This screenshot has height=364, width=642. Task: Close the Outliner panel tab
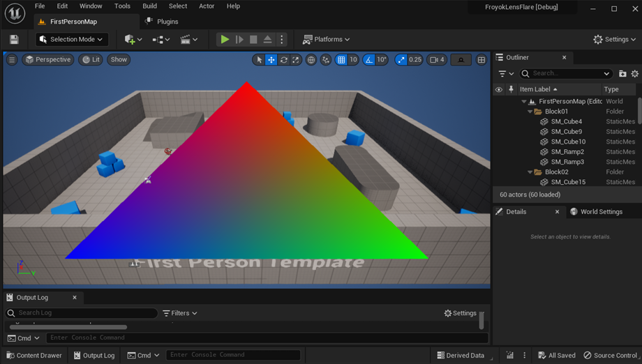click(565, 58)
